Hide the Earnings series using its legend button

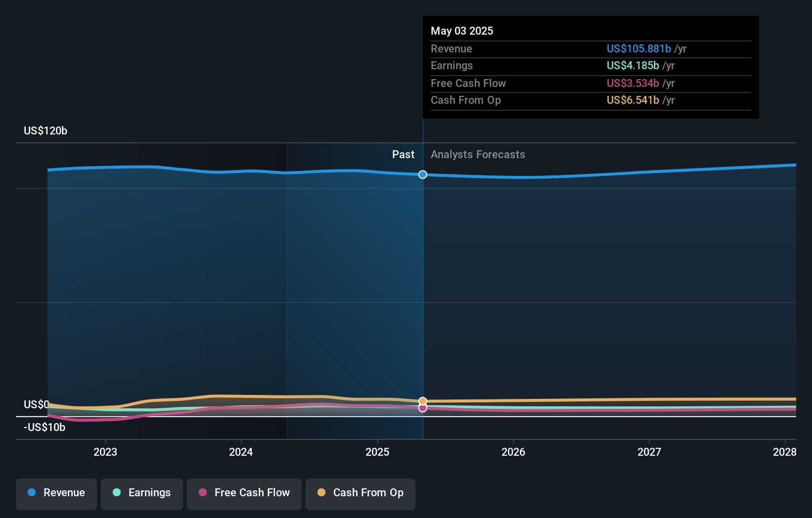142,493
